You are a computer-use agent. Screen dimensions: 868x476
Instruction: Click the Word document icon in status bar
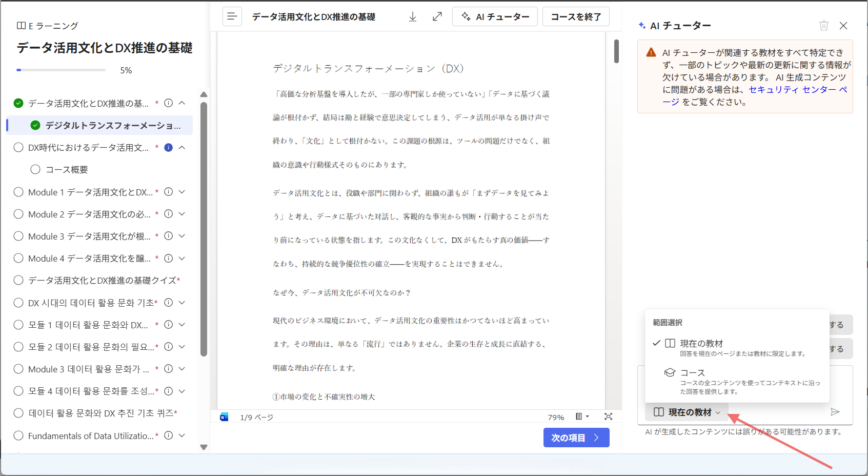[224, 417]
